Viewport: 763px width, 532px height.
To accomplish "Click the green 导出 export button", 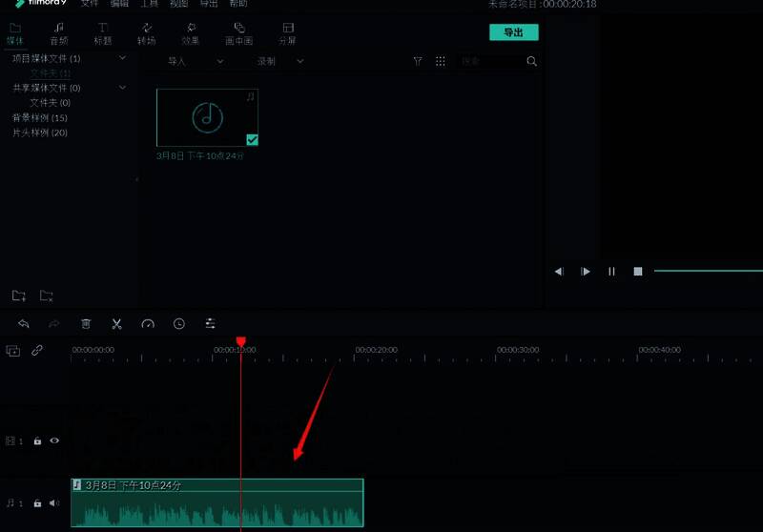I will coord(513,32).
